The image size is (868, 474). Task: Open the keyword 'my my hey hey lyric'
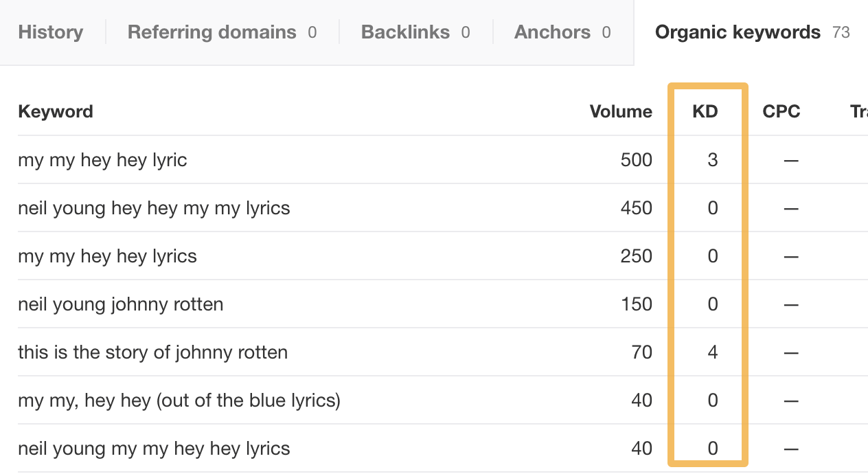point(103,159)
